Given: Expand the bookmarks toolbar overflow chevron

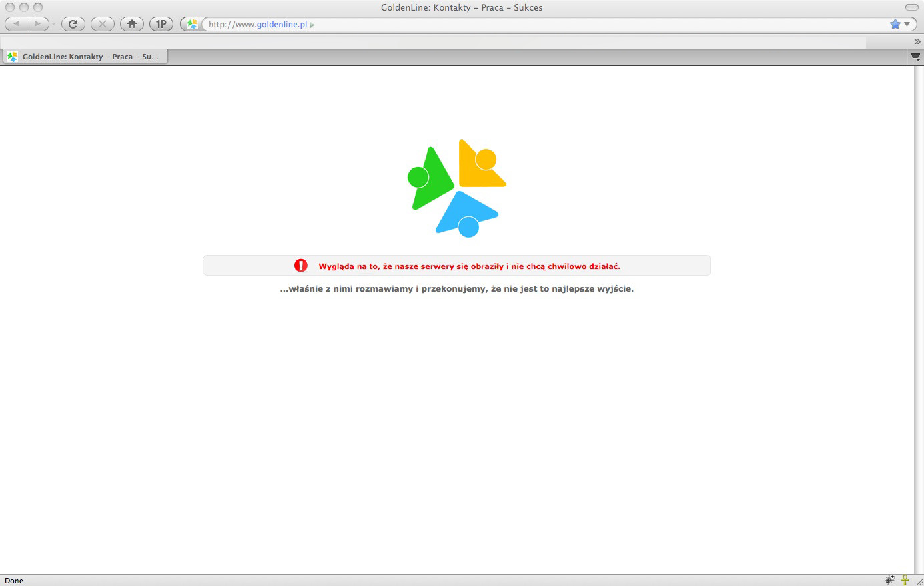Looking at the screenshot, I should [917, 41].
